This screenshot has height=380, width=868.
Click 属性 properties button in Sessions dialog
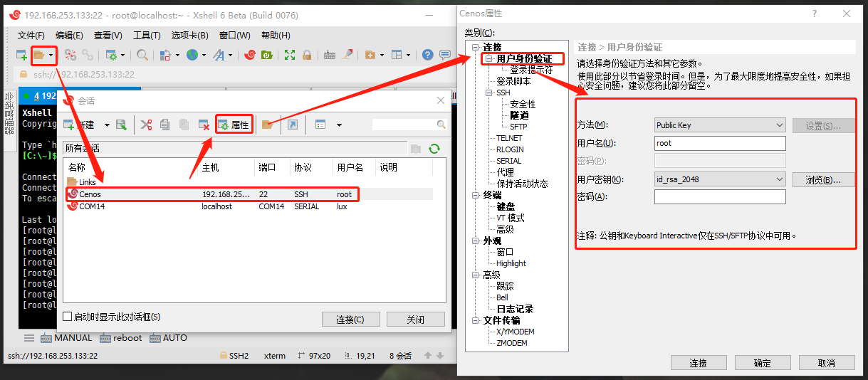234,125
